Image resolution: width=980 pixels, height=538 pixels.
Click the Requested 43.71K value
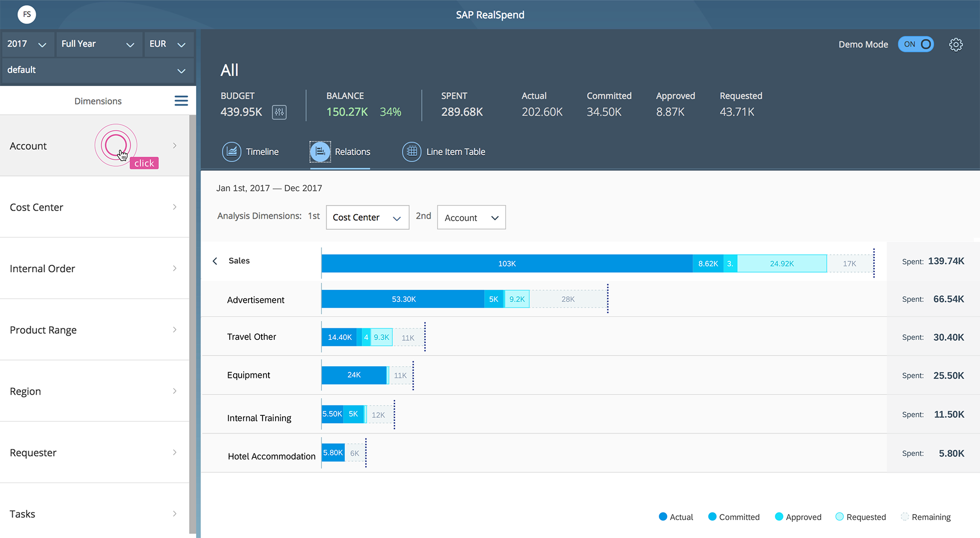tap(737, 112)
